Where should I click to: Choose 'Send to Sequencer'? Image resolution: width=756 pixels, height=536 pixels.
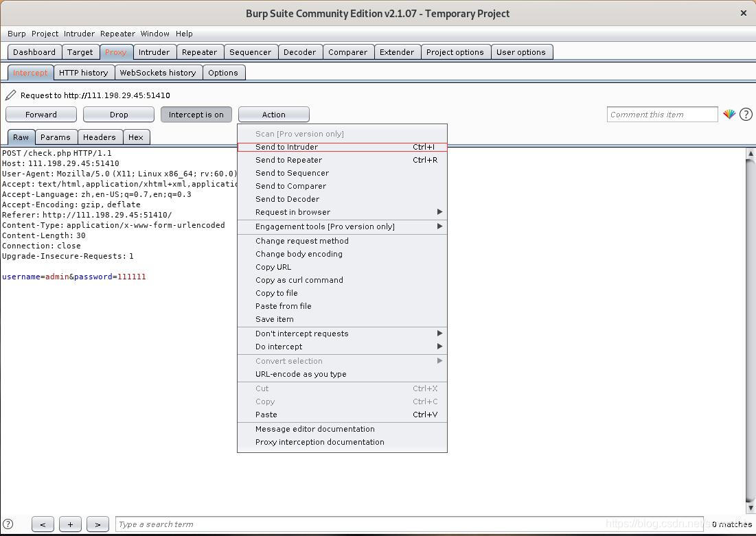click(x=343, y=173)
